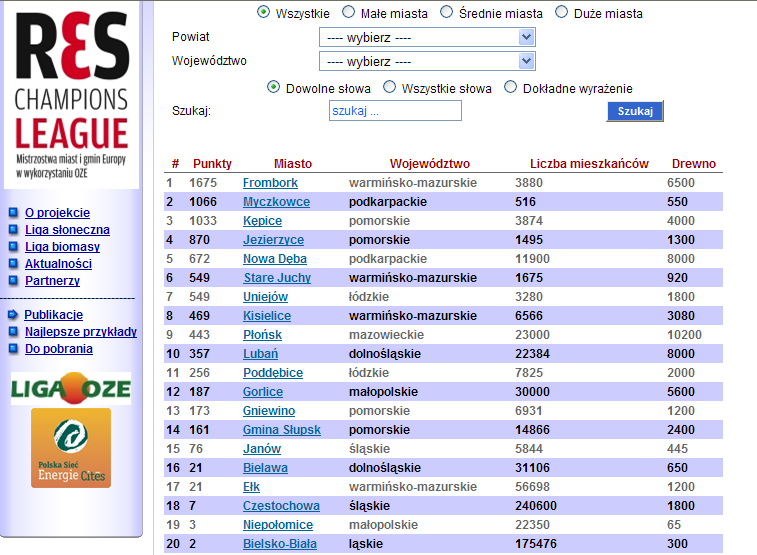Click the 1675 points value for Frombork

203,183
